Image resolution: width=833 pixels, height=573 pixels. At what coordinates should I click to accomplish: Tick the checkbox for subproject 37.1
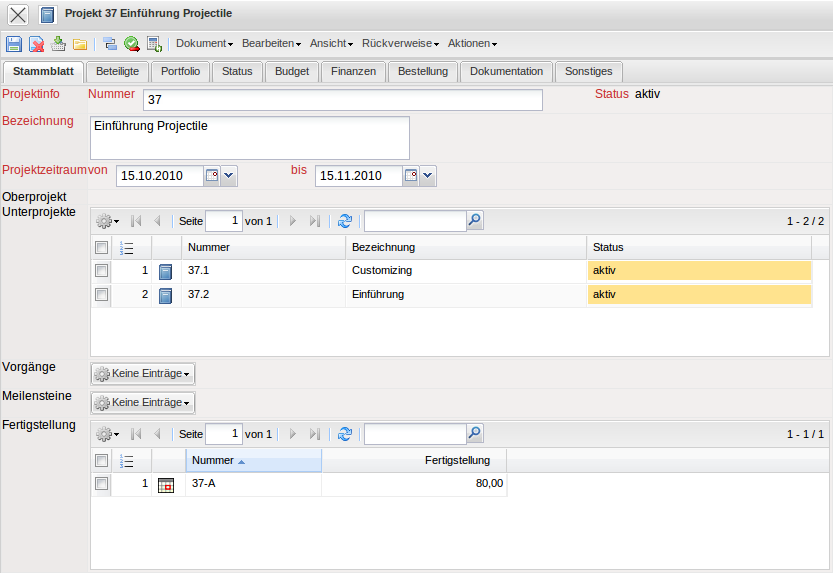pos(101,271)
